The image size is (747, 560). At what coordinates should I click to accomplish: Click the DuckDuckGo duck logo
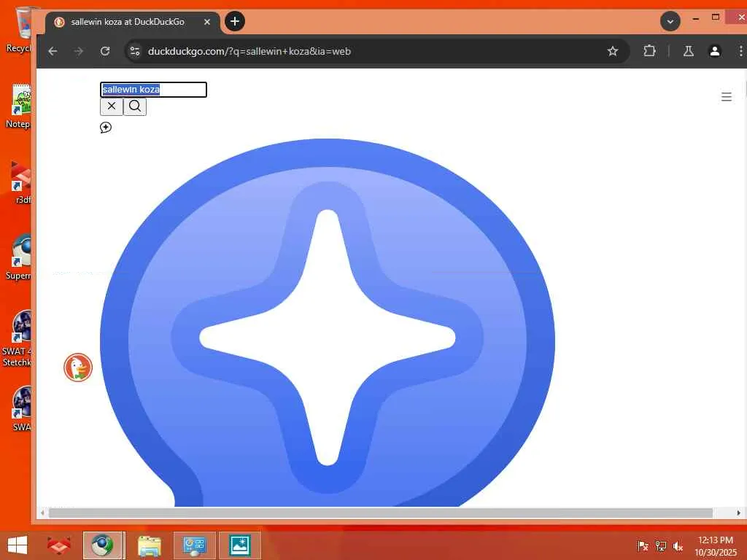pyautogui.click(x=78, y=367)
